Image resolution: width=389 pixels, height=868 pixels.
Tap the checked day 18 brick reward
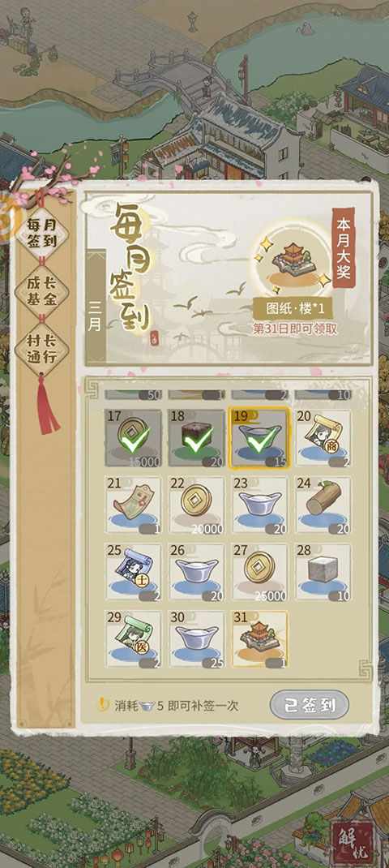pyautogui.click(x=196, y=438)
